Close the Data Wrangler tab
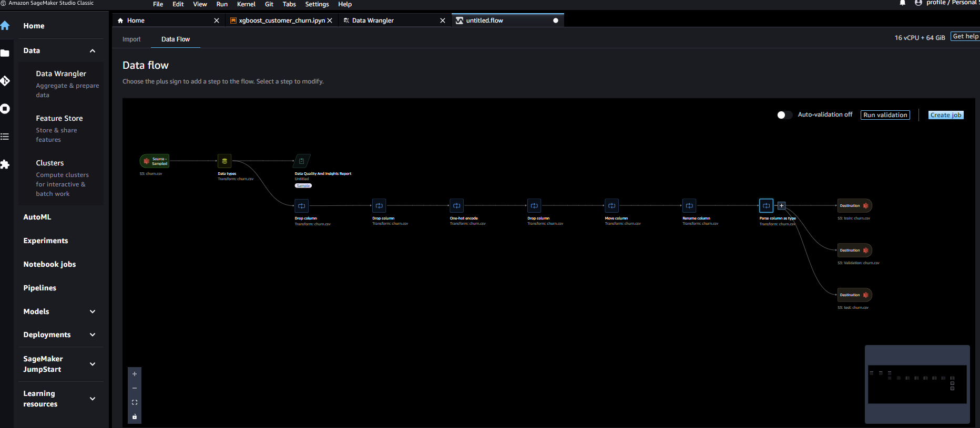980x428 pixels. [x=443, y=20]
